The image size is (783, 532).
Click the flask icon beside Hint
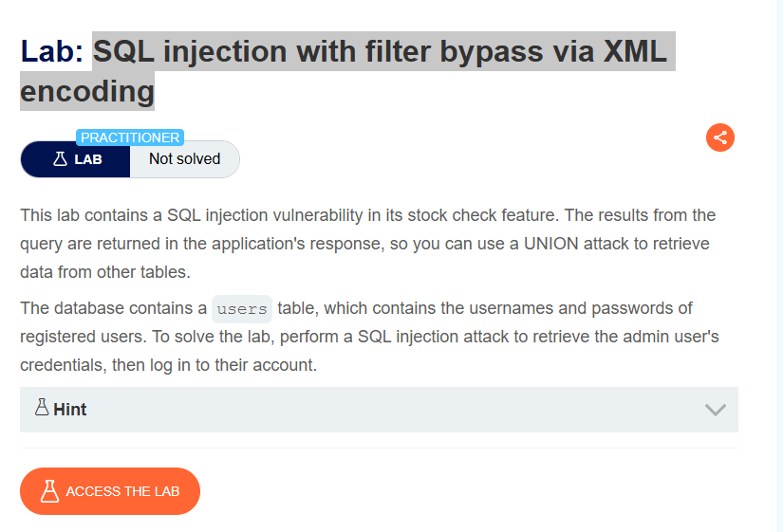[42, 407]
